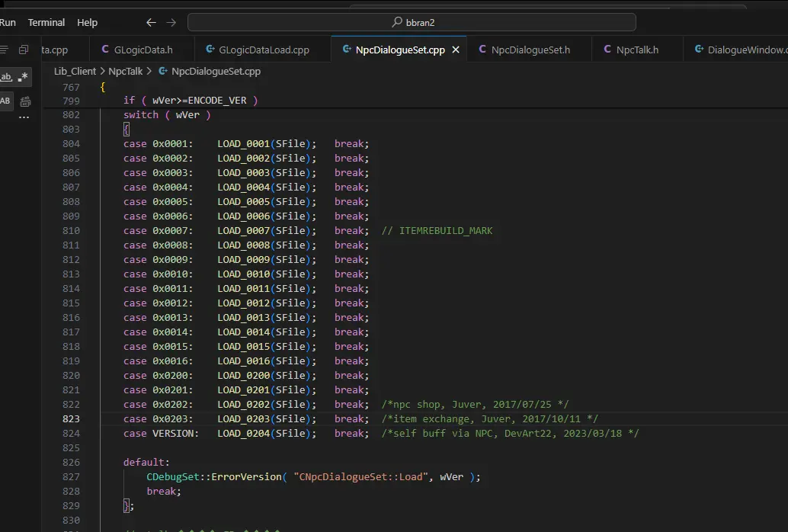
Task: Click case 0x0016 label
Action: [x=158, y=361]
